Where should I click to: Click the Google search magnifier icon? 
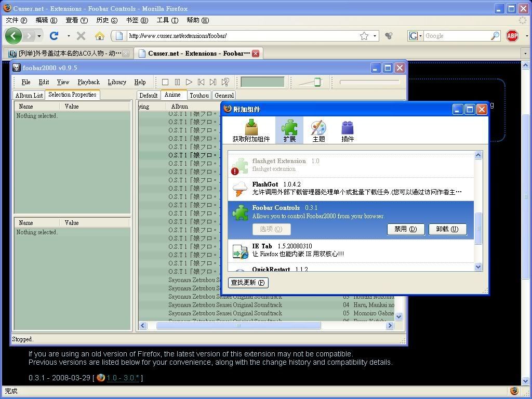495,36
